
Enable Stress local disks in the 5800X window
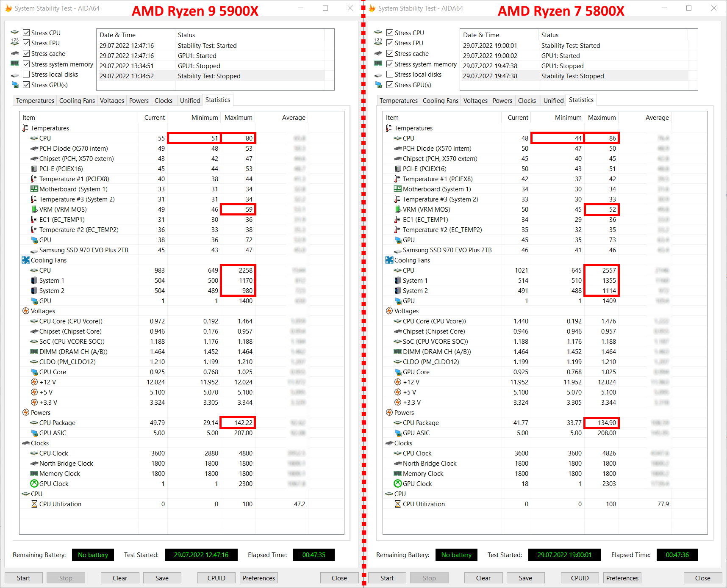pyautogui.click(x=390, y=74)
